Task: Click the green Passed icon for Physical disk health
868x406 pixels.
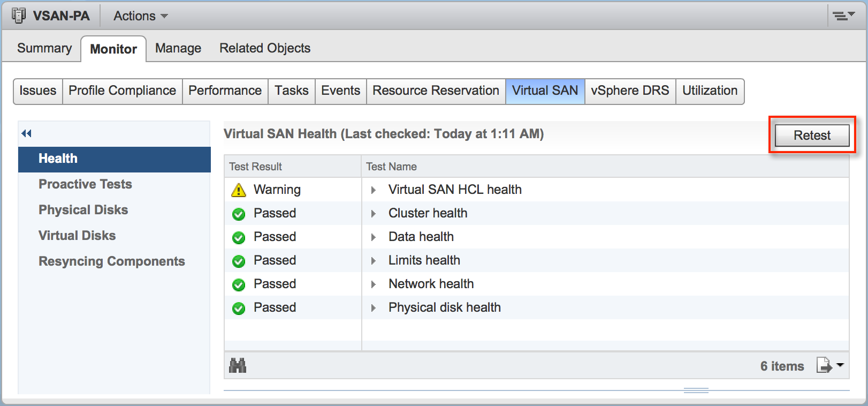Action: coord(239,309)
